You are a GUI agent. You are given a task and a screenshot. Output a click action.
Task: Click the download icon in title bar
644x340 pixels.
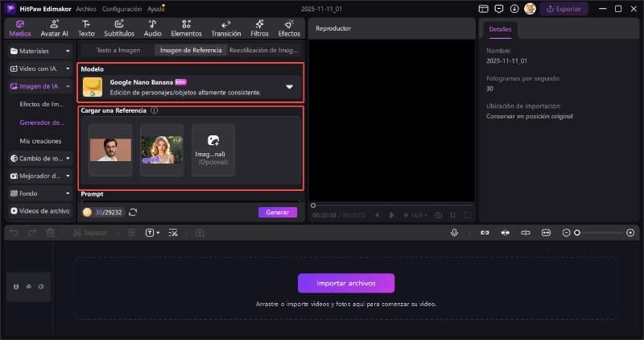tap(514, 9)
